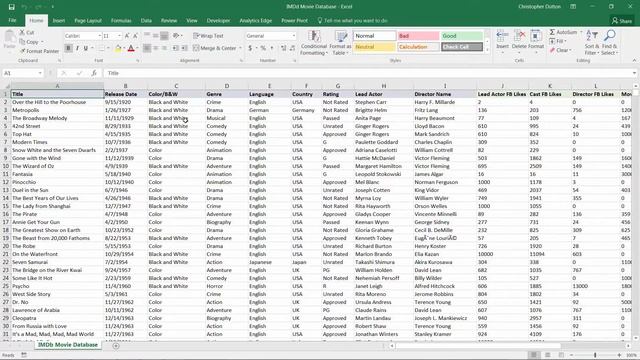Switch to the Formulas tab
640x360 pixels.
[x=121, y=20]
